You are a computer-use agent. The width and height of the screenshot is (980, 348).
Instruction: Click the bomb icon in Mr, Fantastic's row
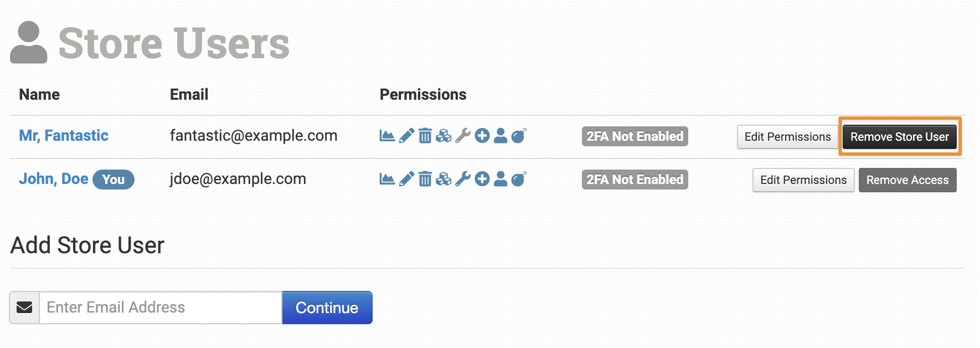[x=519, y=136]
